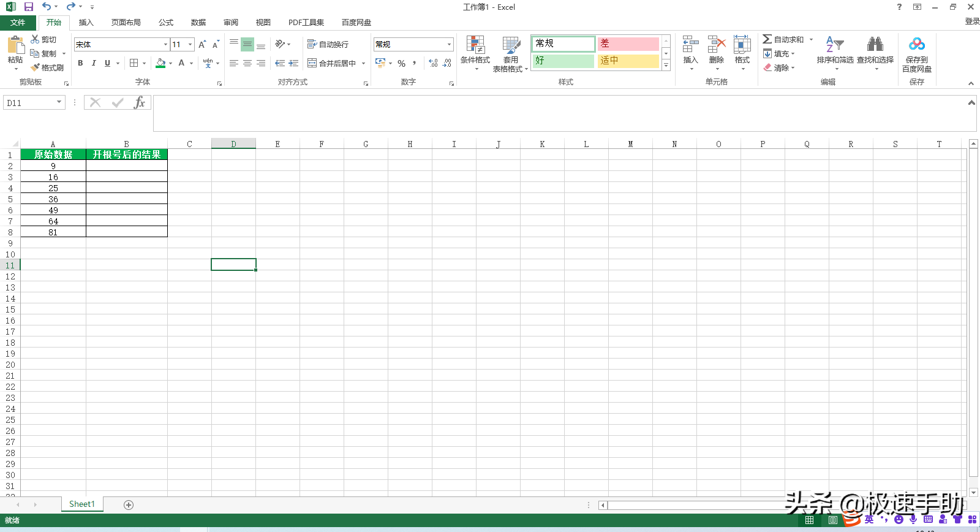Image resolution: width=980 pixels, height=532 pixels.
Task: Open the font size dropdown
Action: click(190, 44)
